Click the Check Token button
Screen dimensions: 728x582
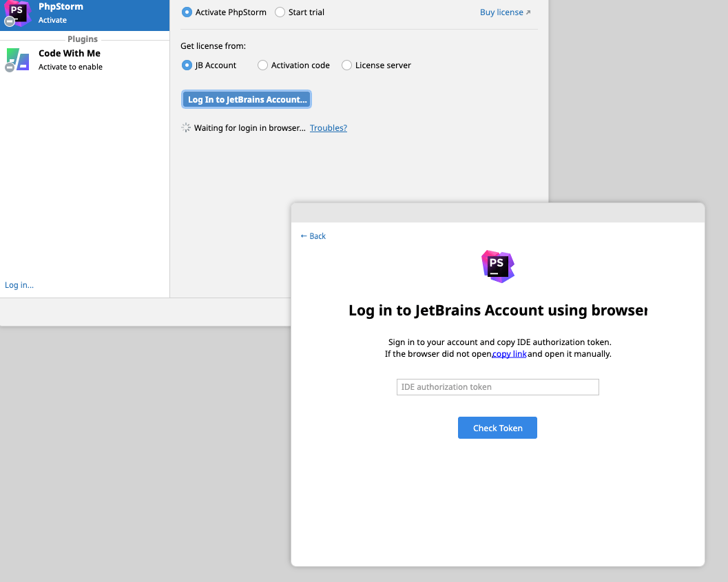tap(497, 428)
